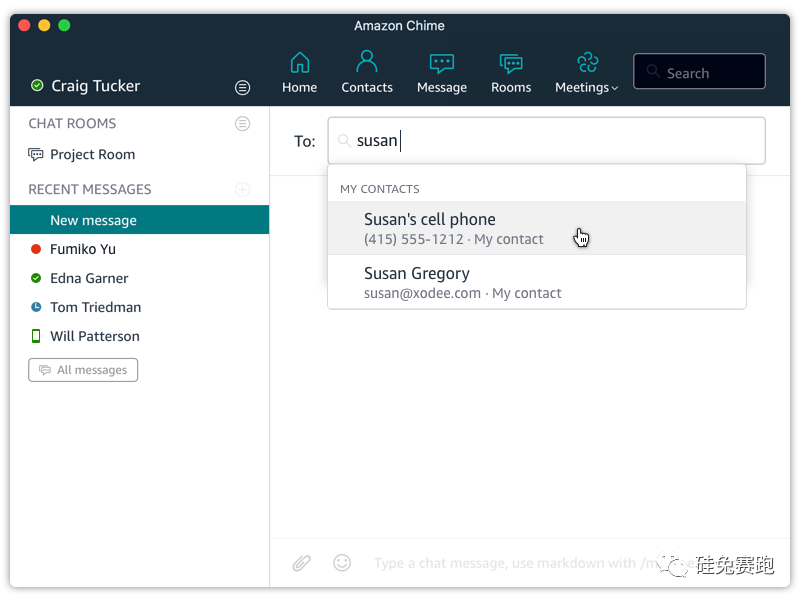The height and width of the screenshot is (600, 800).
Task: Open the Fumiko Yu conversation
Action: [139, 249]
